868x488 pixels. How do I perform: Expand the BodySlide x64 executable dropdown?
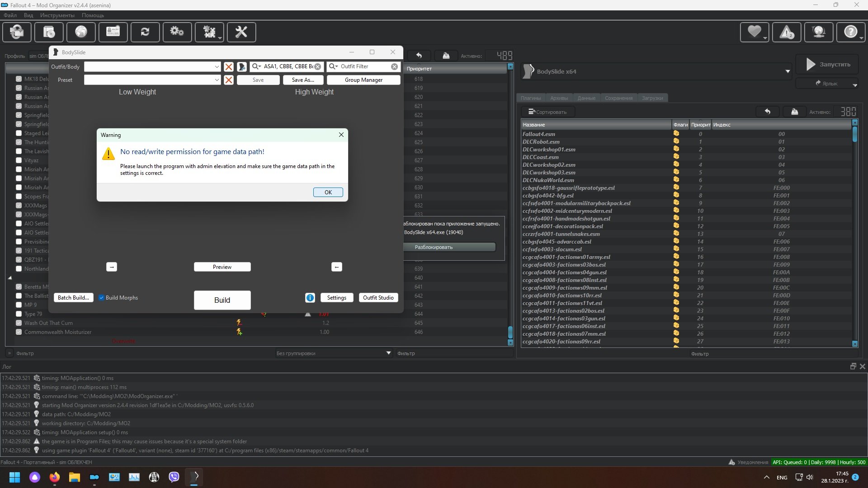click(x=788, y=71)
